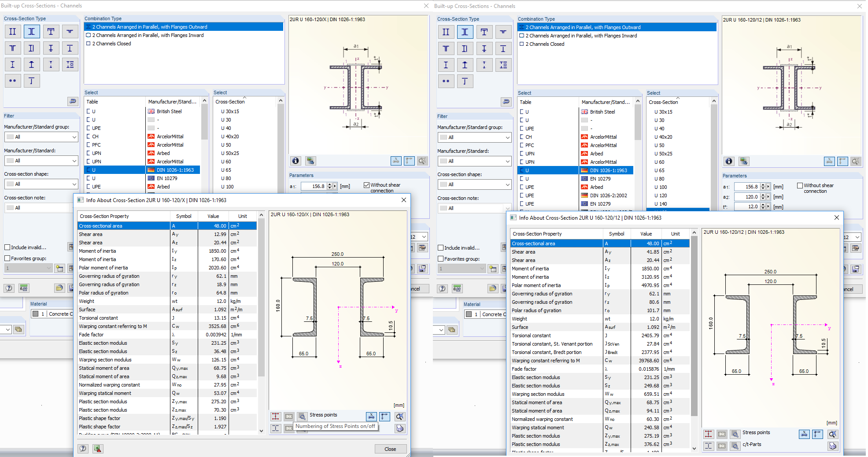
Task: Click Cross-Section column header in right window
Action: [x=679, y=102]
